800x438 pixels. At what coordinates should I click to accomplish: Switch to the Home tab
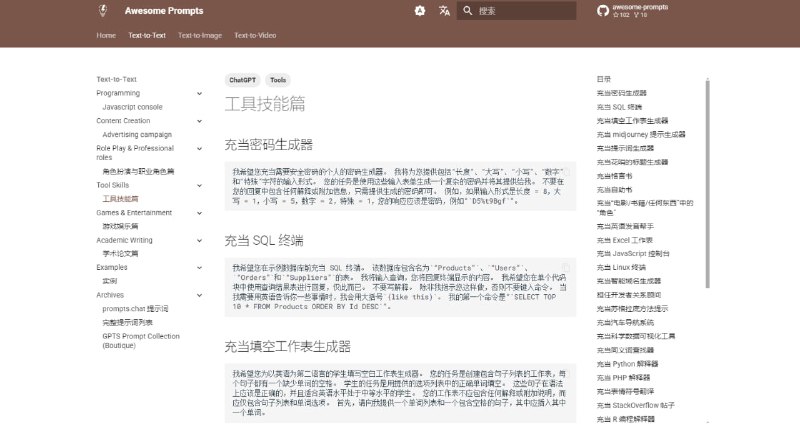(106, 35)
